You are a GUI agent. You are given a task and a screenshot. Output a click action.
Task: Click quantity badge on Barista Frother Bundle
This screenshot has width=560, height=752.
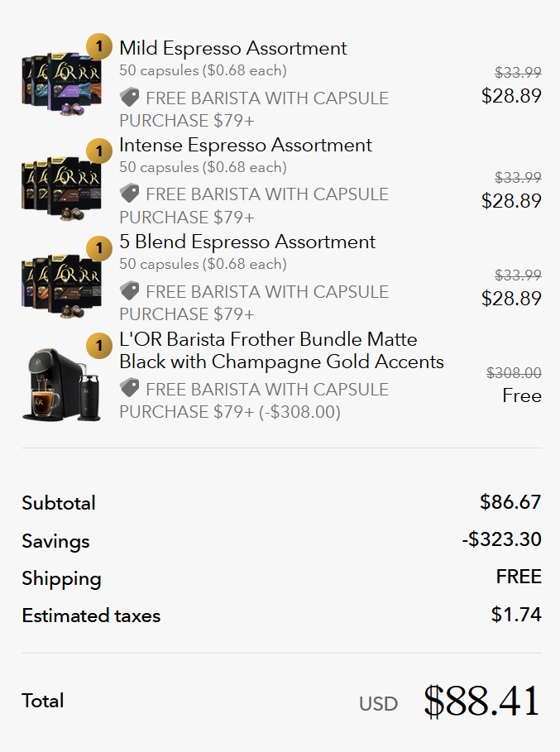coord(99,345)
